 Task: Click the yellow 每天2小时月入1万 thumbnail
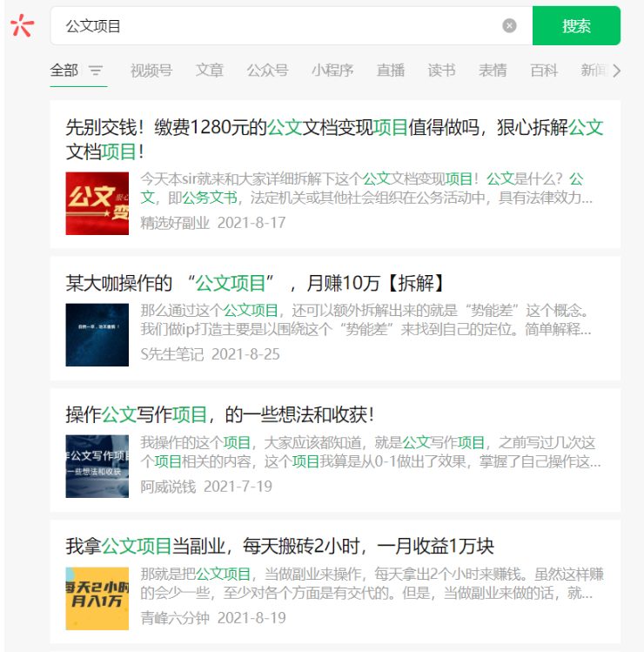[97, 598]
